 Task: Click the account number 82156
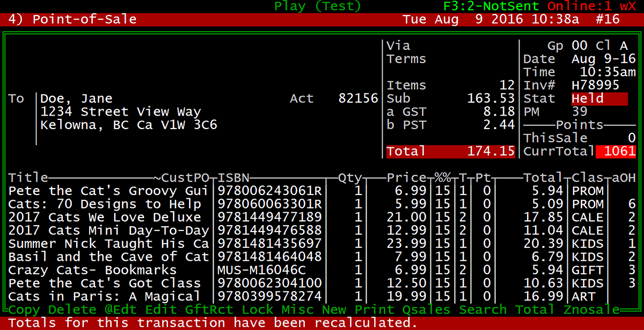pos(358,99)
